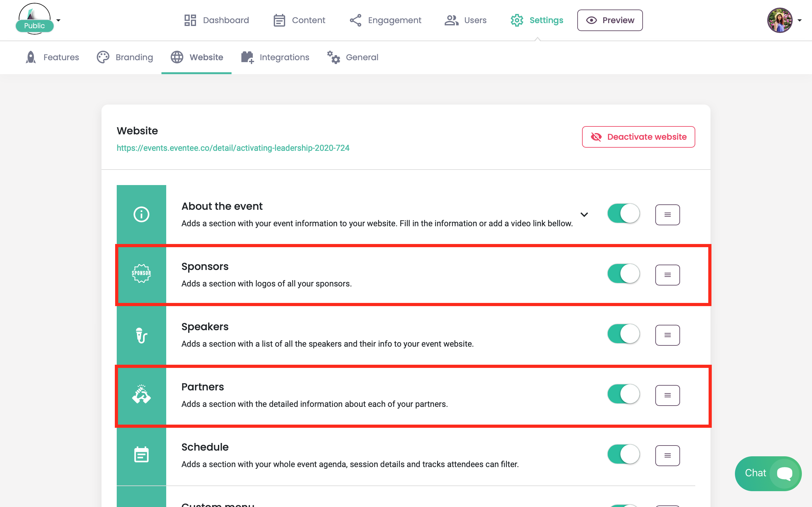Toggle off the Partners section
The width and height of the screenshot is (812, 507).
coord(623,394)
